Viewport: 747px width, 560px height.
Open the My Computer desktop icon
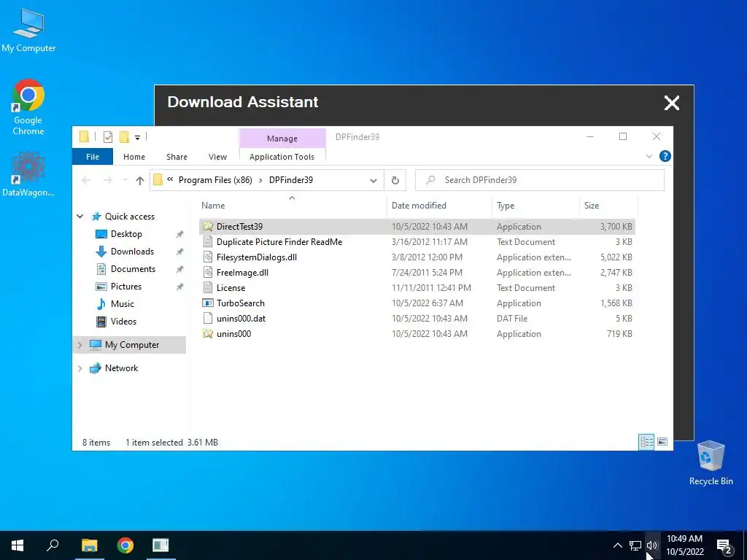point(28,31)
